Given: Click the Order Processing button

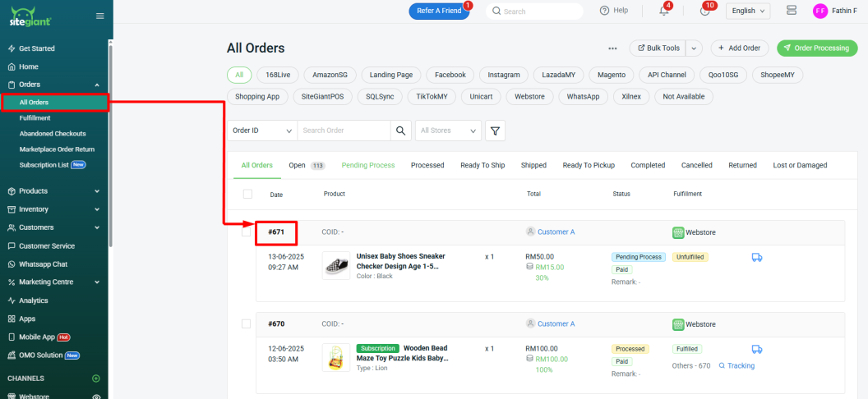Looking at the screenshot, I should (x=816, y=48).
